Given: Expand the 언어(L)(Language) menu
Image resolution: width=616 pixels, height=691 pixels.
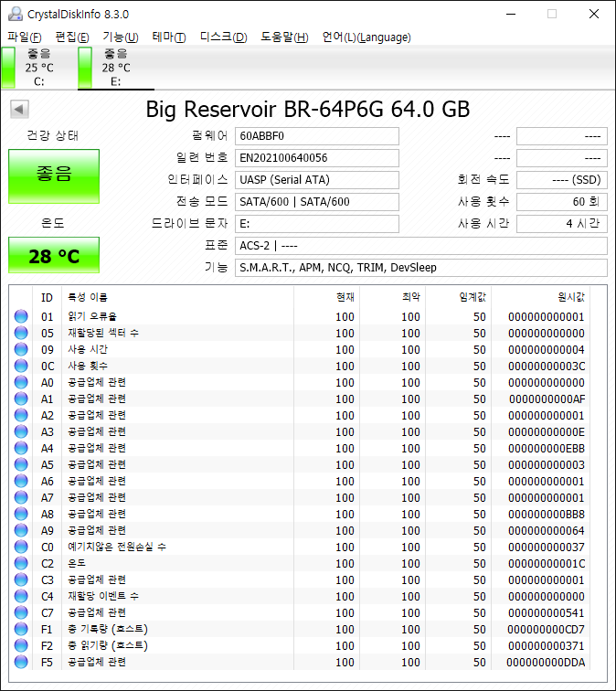Looking at the screenshot, I should click(x=366, y=37).
